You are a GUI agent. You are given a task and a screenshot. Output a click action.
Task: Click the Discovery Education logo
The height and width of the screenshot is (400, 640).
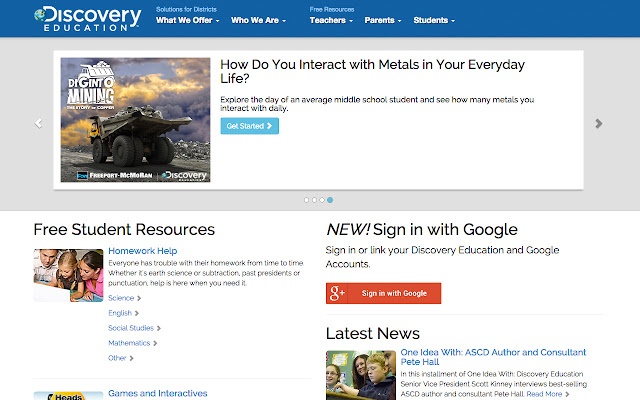click(x=87, y=18)
